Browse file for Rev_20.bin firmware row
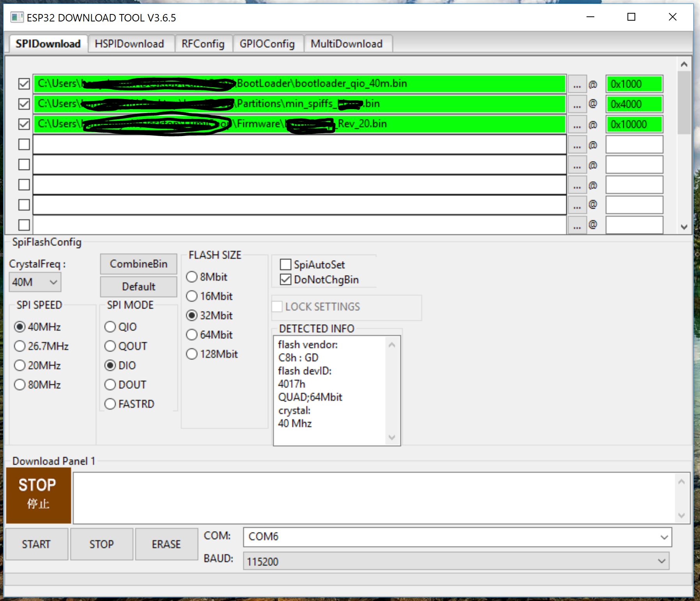This screenshot has height=601, width=700. coord(577,124)
